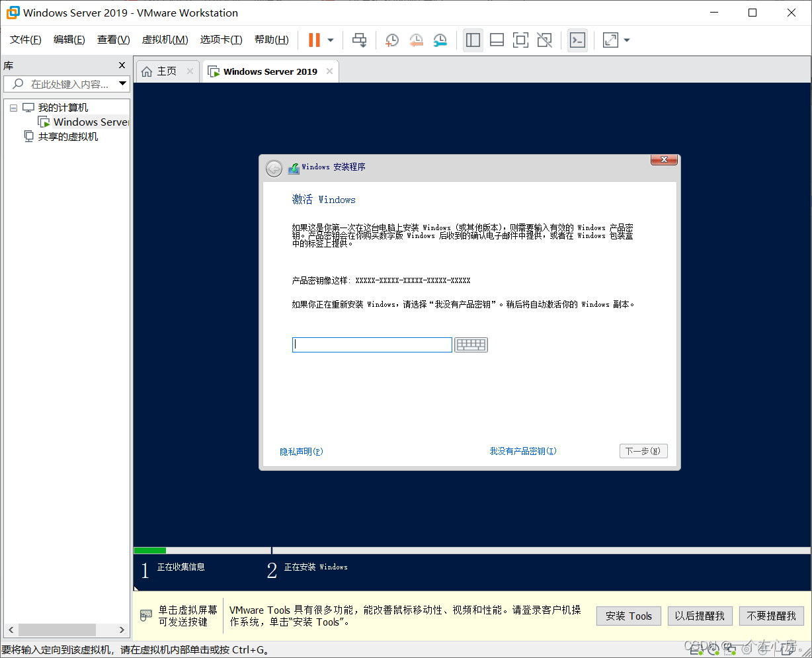The height and width of the screenshot is (658, 812).
Task: Close the Windows Server 2019 tab
Action: tap(329, 71)
